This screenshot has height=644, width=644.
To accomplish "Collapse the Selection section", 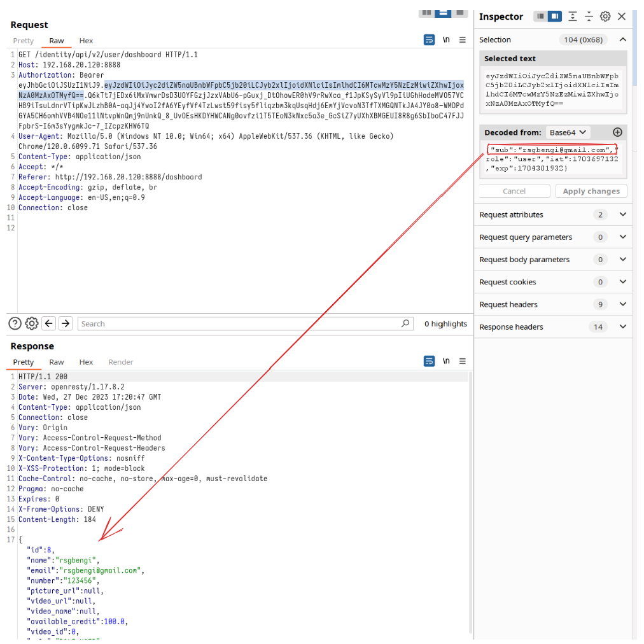I will (622, 39).
